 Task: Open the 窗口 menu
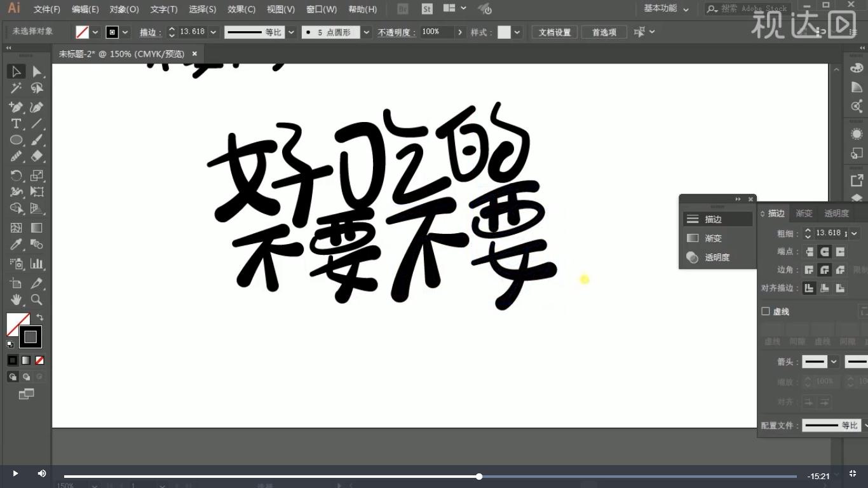point(321,9)
